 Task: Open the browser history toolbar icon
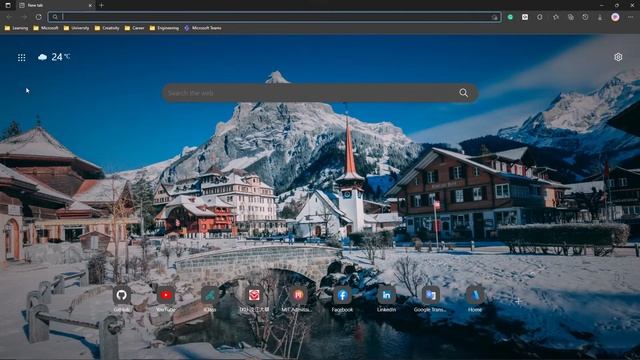(585, 17)
